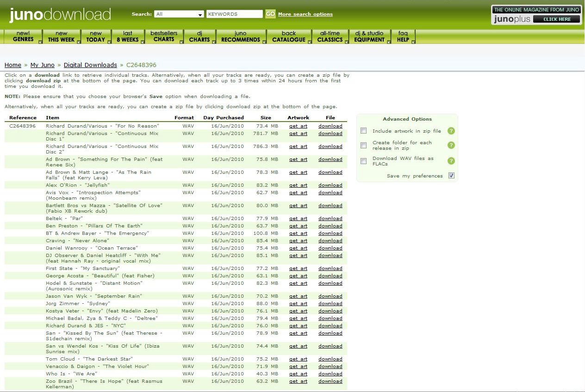Expand the All-time Classics menu arrow

[347, 42]
